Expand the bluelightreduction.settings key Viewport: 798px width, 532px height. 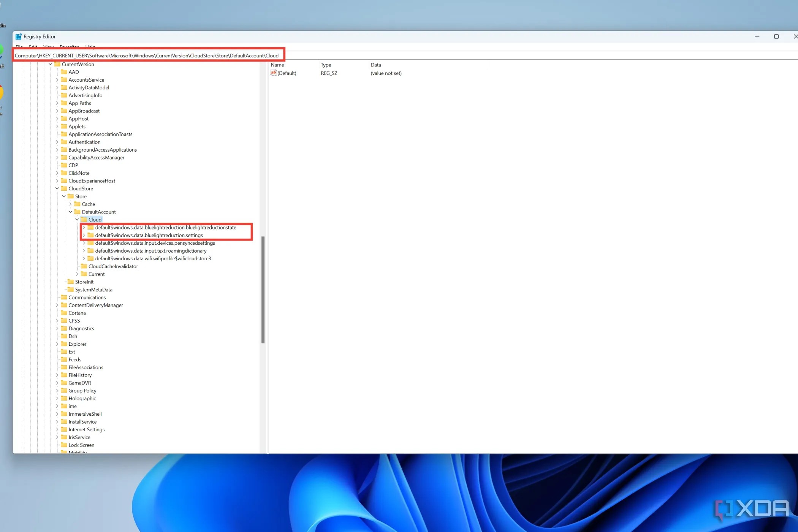pyautogui.click(x=84, y=235)
